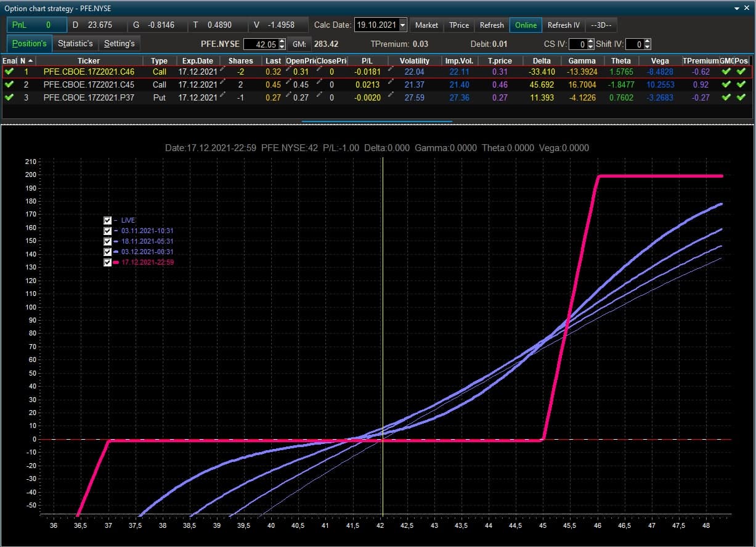Click the Refresh IV button
The width and height of the screenshot is (756, 547).
(x=564, y=25)
